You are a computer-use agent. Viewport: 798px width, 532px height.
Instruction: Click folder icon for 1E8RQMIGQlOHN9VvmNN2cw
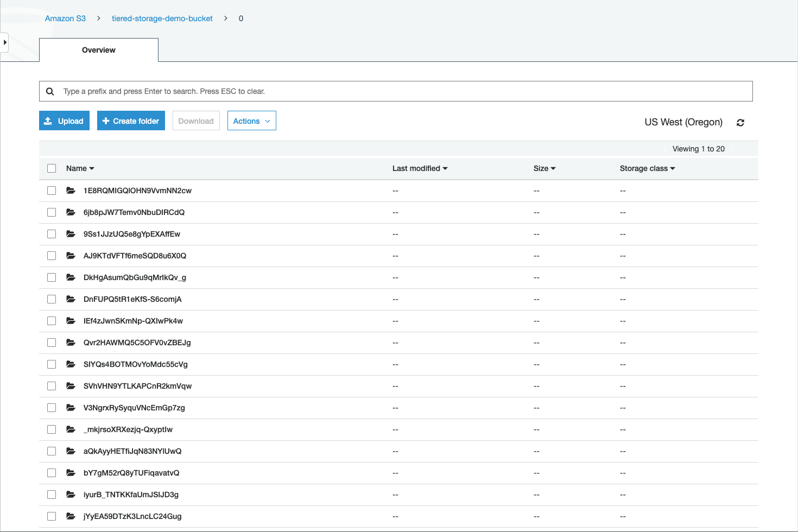tap(71, 191)
